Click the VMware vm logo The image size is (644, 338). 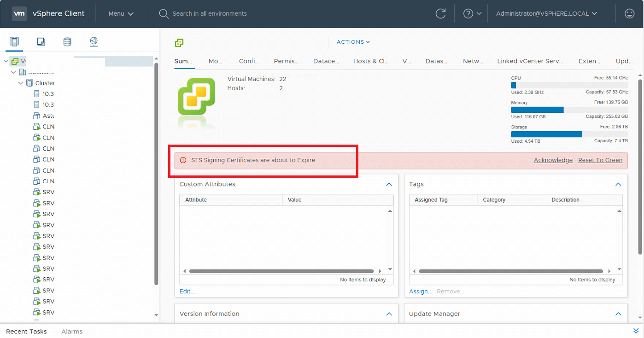19,13
